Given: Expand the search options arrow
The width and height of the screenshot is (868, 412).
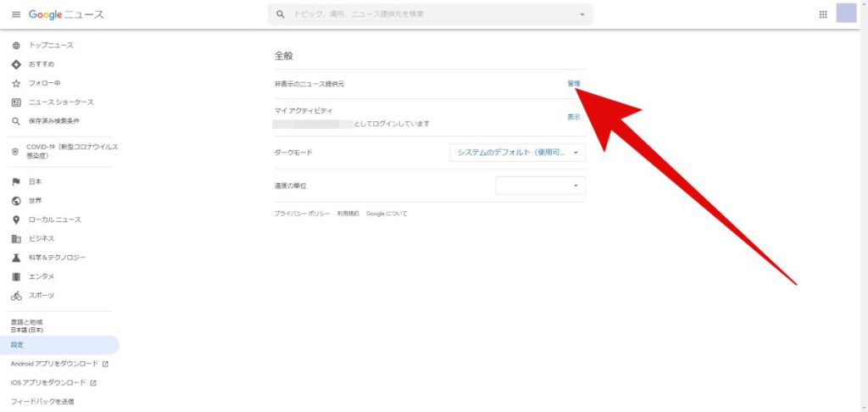Looking at the screenshot, I should 582,14.
